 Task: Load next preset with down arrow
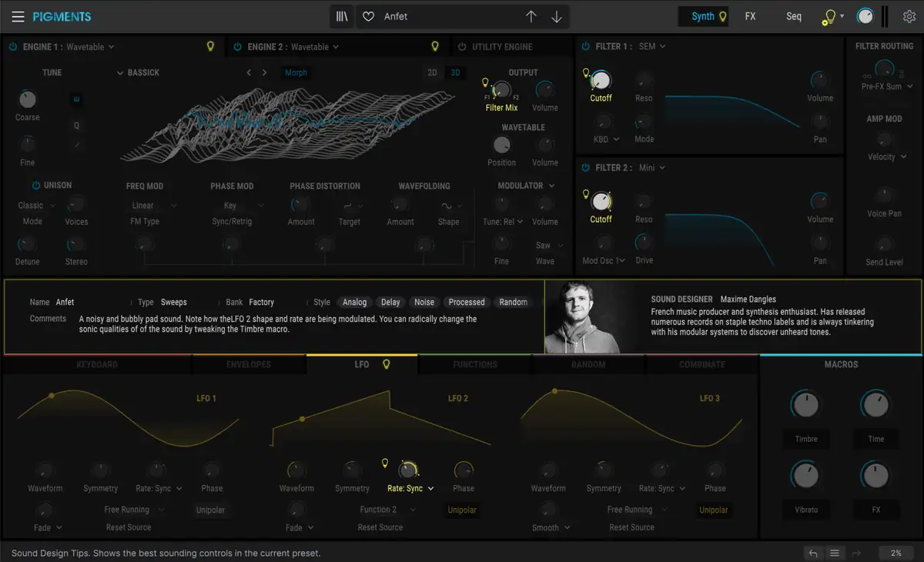pos(557,16)
